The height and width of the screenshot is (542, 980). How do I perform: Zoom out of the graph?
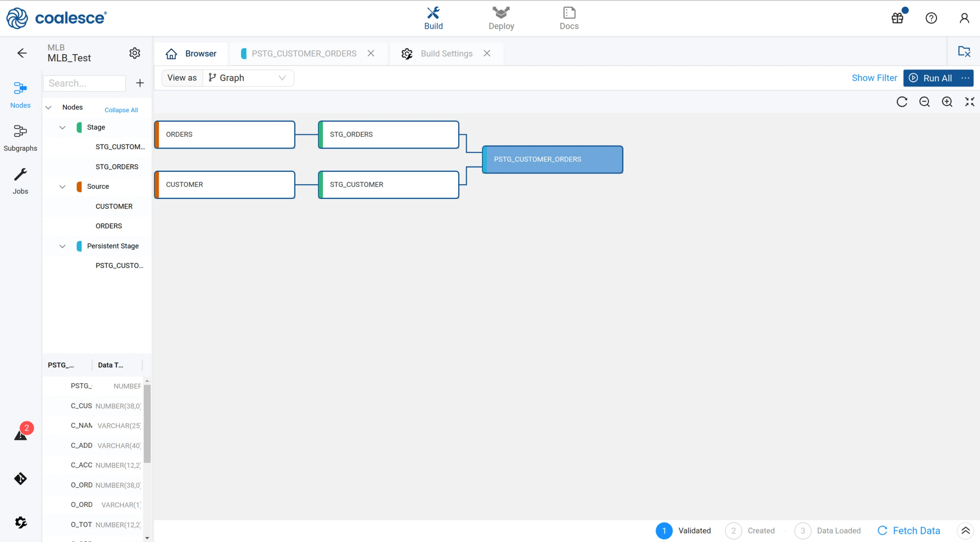coord(924,101)
